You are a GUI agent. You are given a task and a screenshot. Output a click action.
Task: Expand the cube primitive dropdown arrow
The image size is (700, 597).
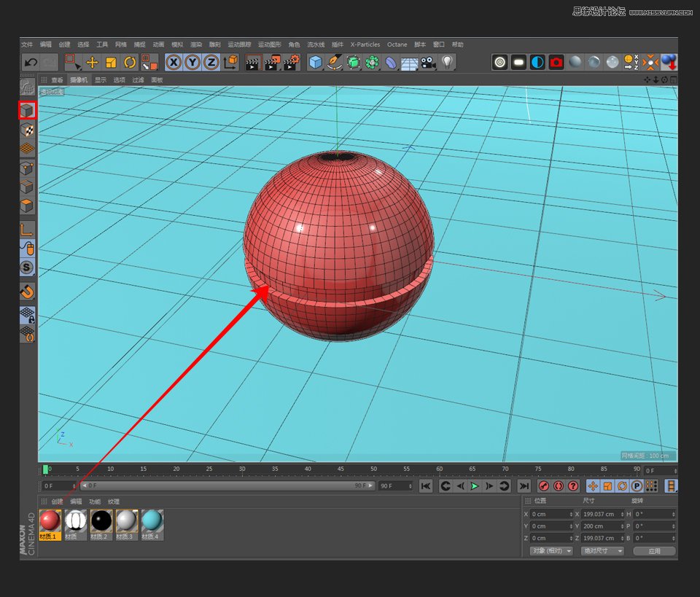click(324, 70)
